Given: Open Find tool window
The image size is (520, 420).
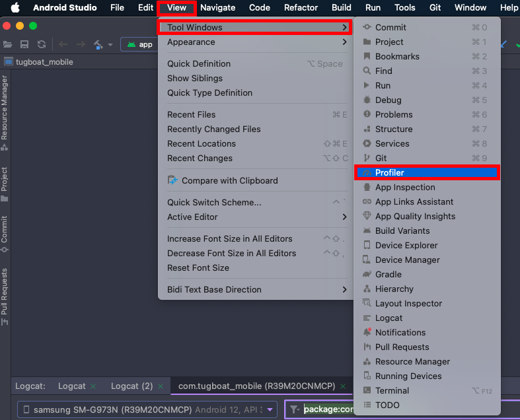Looking at the screenshot, I should [427, 71].
